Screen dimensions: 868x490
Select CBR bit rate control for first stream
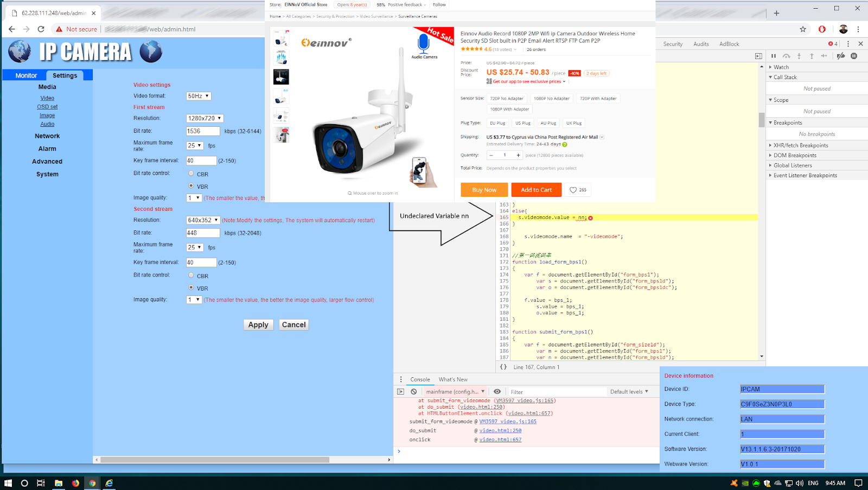(x=191, y=173)
